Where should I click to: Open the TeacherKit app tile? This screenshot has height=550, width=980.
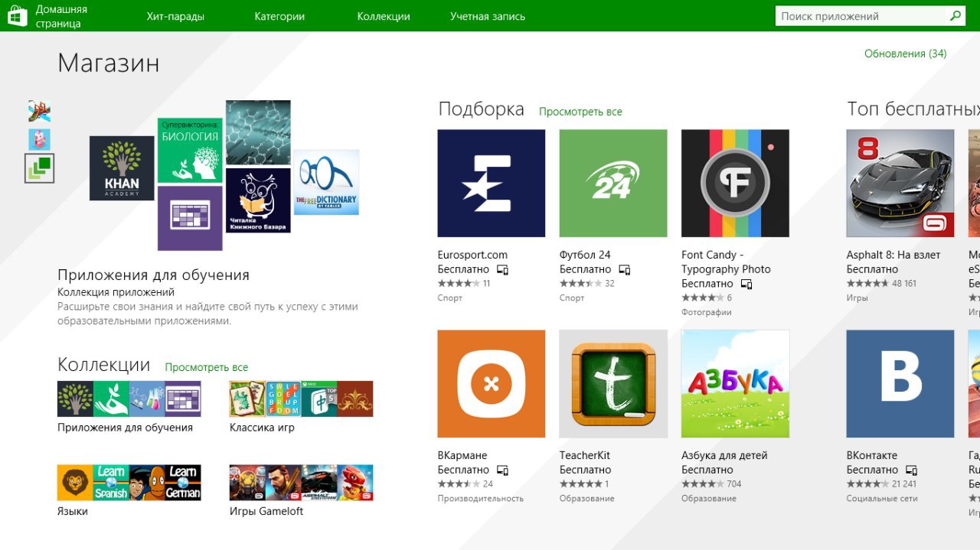click(613, 383)
